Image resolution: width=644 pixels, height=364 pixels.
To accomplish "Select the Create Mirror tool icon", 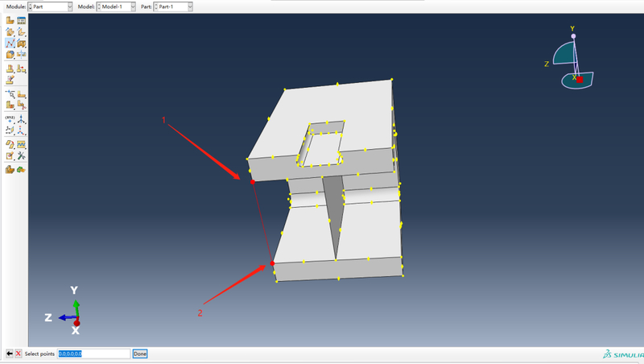I will point(22,54).
